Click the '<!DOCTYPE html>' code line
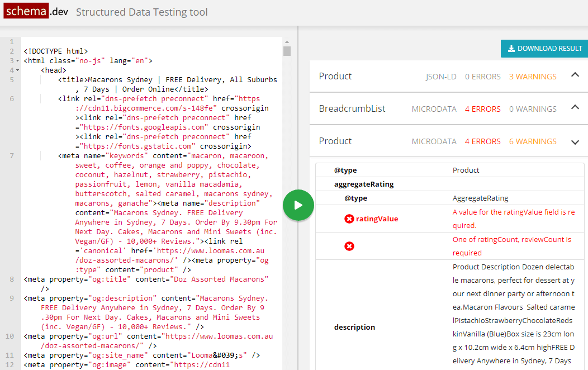This screenshot has width=588, height=370. (x=55, y=51)
